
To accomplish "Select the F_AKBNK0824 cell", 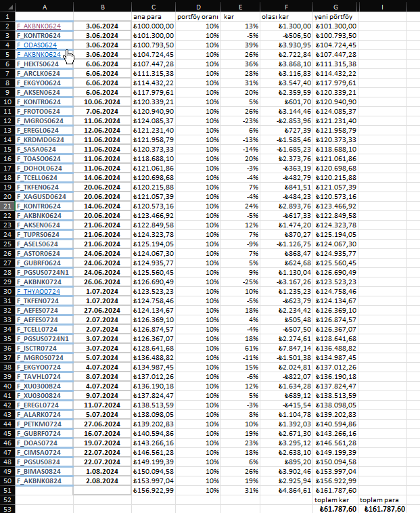I will tap(45, 481).
